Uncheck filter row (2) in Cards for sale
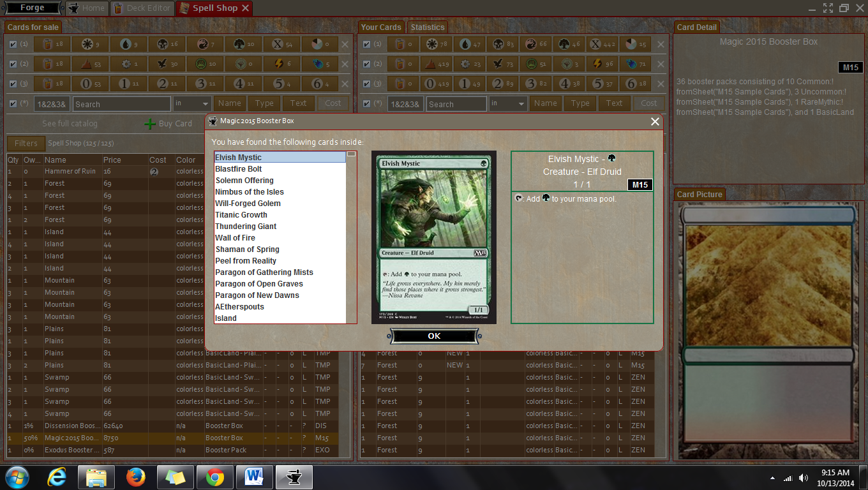 pyautogui.click(x=13, y=64)
